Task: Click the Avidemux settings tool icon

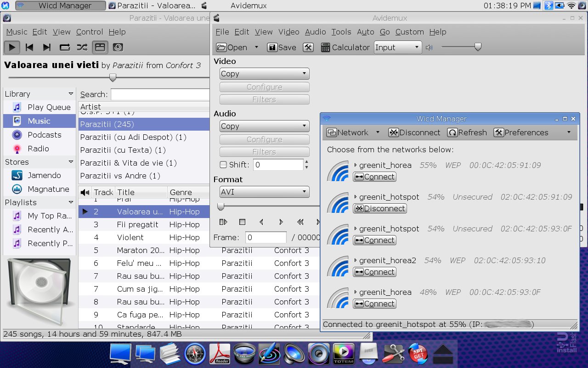Action: click(308, 47)
